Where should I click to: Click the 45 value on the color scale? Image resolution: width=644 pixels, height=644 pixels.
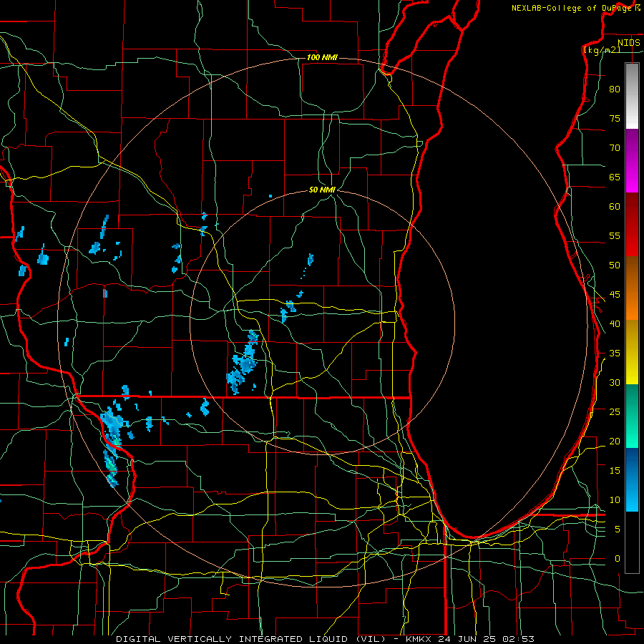point(615,295)
